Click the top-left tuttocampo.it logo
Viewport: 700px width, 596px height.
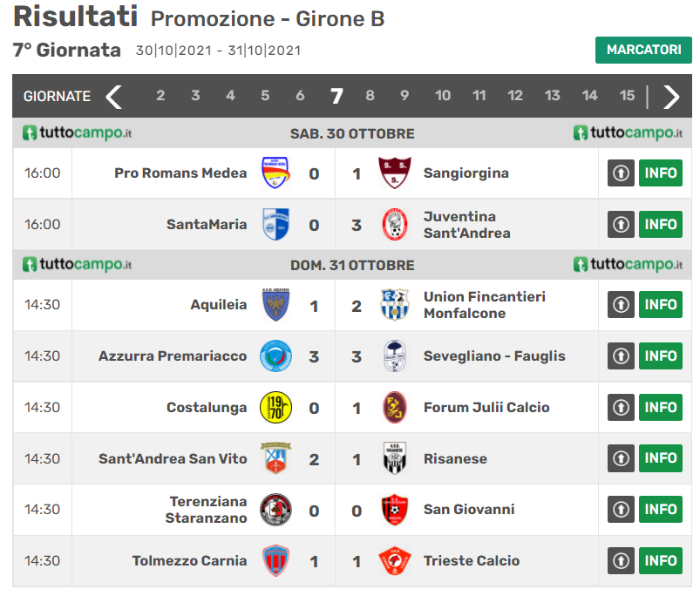(x=77, y=133)
